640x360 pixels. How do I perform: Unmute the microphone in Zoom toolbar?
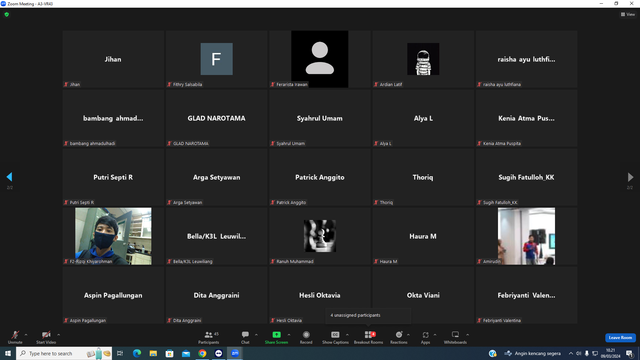pos(15,337)
